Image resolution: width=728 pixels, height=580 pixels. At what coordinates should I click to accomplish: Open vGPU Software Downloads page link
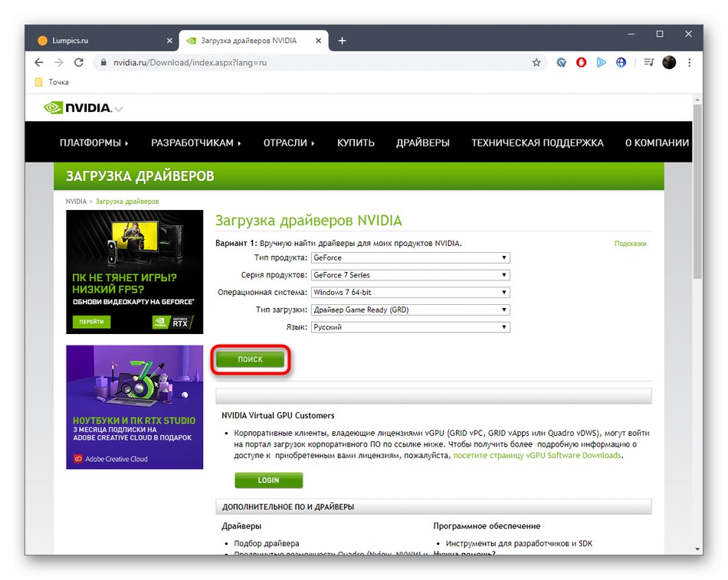coord(537,456)
